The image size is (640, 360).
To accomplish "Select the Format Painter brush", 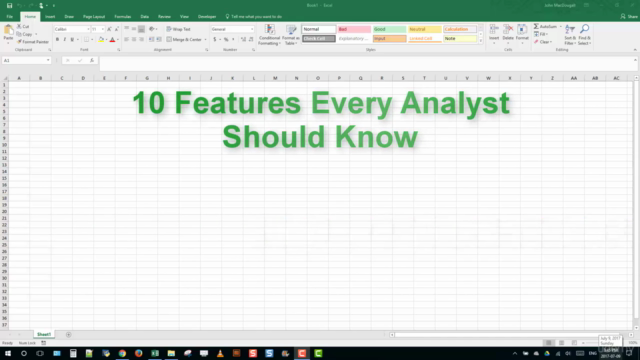I will point(19,42).
